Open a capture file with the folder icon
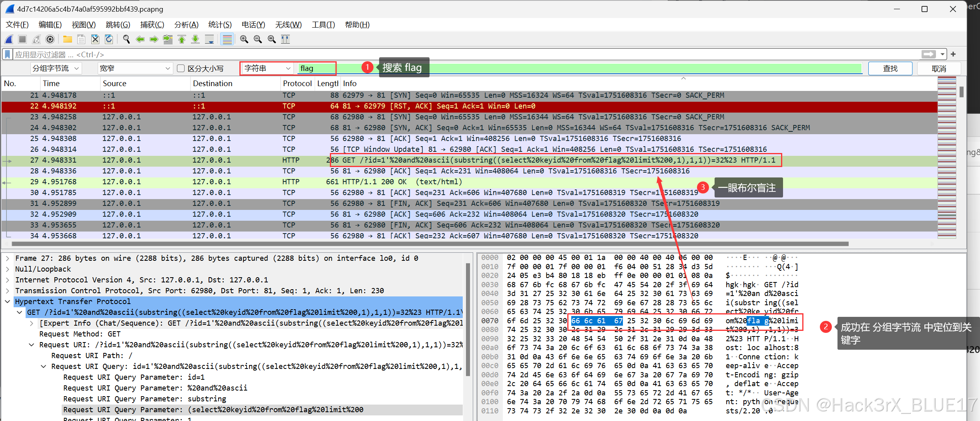980x421 pixels. (x=67, y=39)
